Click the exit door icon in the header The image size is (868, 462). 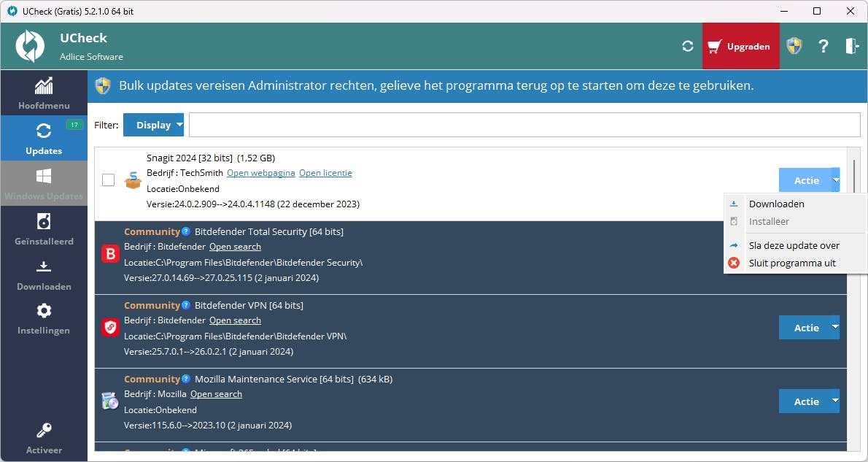coord(851,46)
